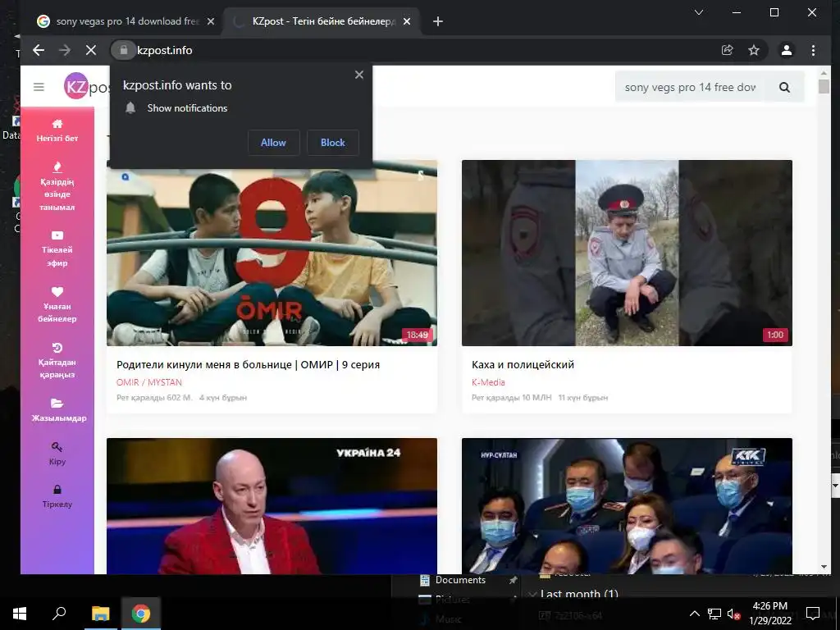Go back in browser history
The height and width of the screenshot is (630, 840).
point(38,50)
